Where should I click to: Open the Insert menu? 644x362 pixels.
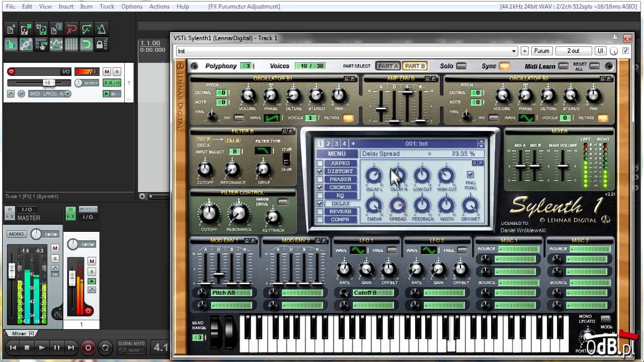[66, 7]
